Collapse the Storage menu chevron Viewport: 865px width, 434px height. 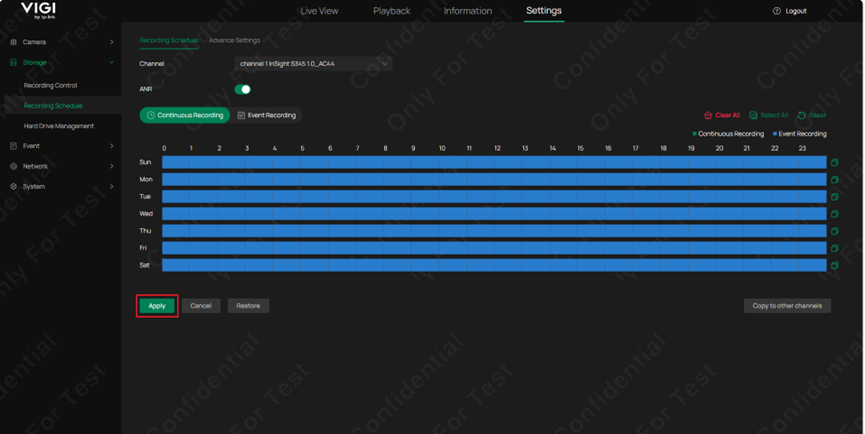point(111,62)
